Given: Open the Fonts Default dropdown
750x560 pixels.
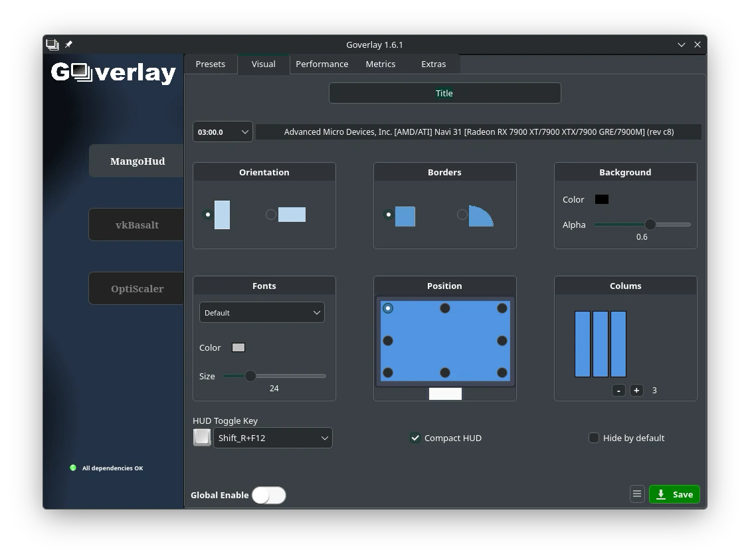Looking at the screenshot, I should tap(262, 313).
